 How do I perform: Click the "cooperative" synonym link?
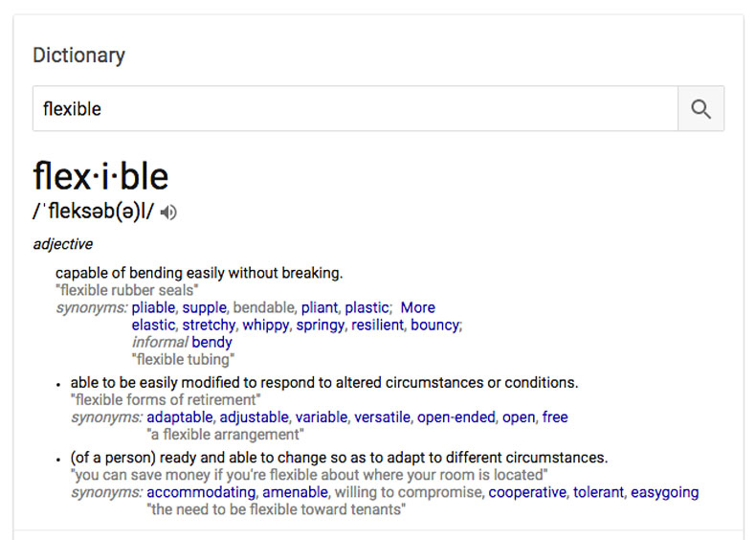[x=528, y=492]
